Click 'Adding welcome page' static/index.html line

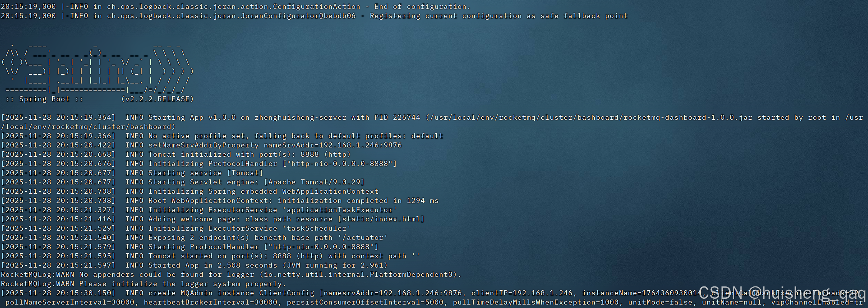pos(213,219)
